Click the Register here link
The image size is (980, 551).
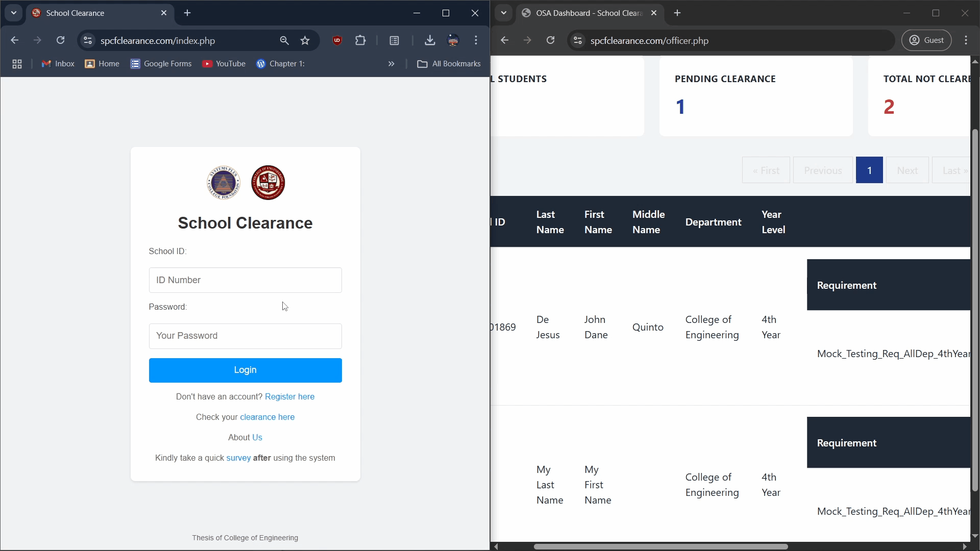tap(290, 396)
